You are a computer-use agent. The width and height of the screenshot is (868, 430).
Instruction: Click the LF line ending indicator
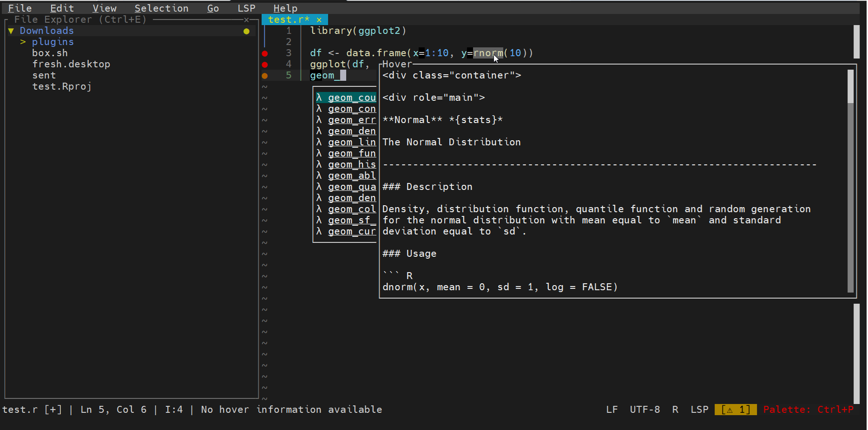[612, 410]
